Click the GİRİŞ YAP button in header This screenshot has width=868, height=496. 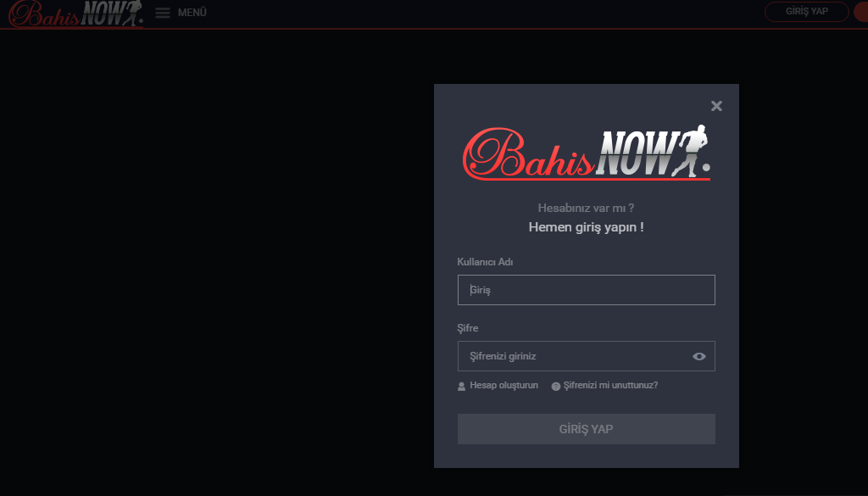pos(807,12)
